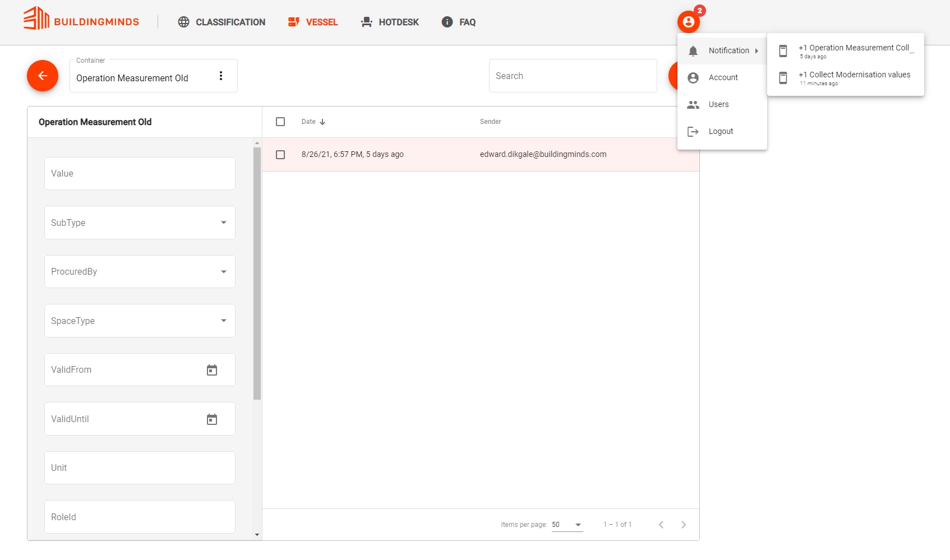Open the ValidFrom calendar picker

[x=212, y=370]
